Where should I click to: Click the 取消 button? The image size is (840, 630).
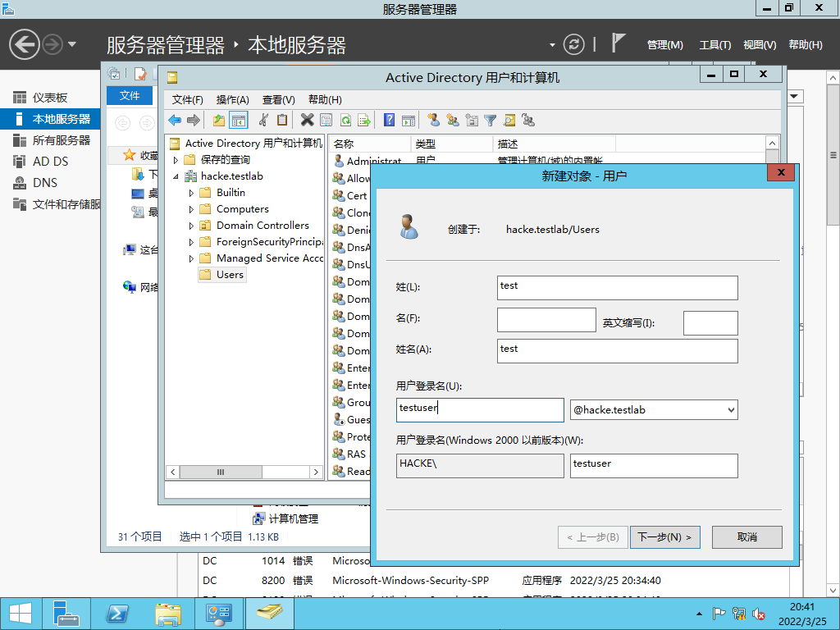(x=746, y=536)
